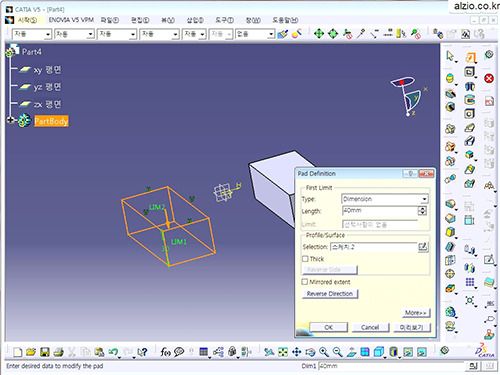The height and width of the screenshot is (375, 500).
Task: Click the Save floppy disk icon
Action: 45,352
